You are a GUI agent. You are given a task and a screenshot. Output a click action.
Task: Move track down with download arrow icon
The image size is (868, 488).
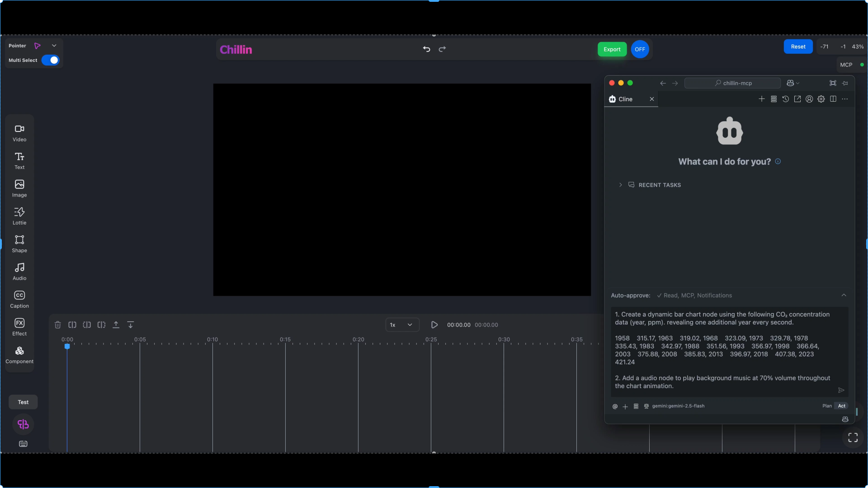(131, 325)
